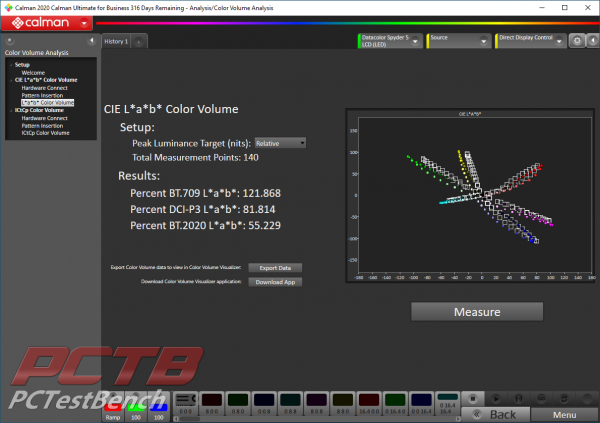Viewport: 600px width, 423px height.
Task: Open the ICtCp Color Volume page
Action: 46,133
